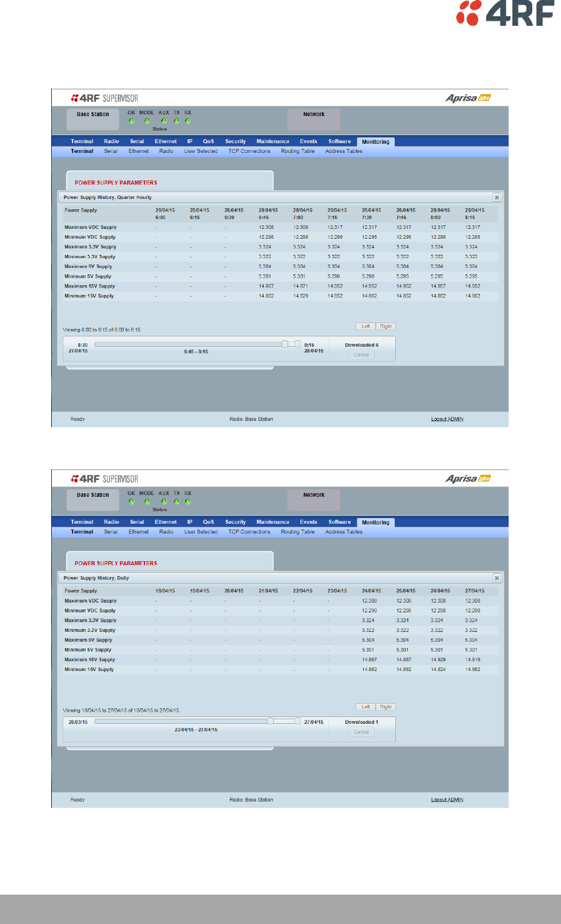Screen dimensions: 561x924
Task: Click the Cancel button under Downloaded 6
Action: 361,355
